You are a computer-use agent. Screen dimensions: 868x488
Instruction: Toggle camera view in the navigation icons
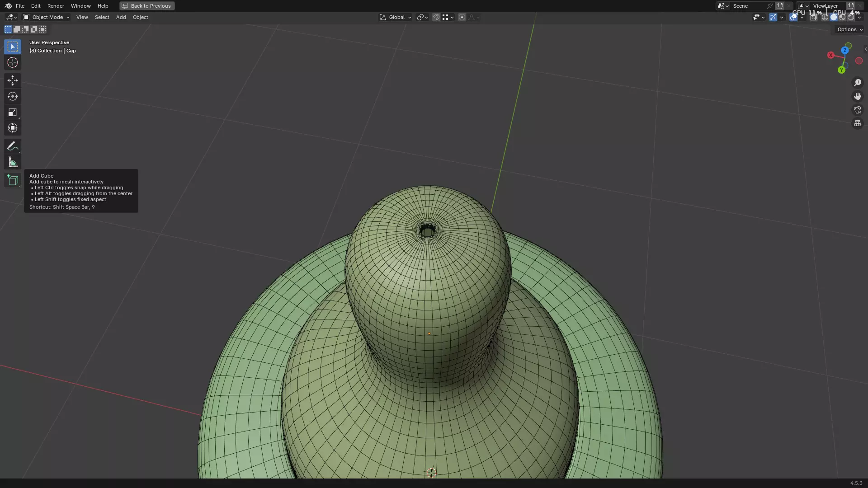pyautogui.click(x=857, y=110)
